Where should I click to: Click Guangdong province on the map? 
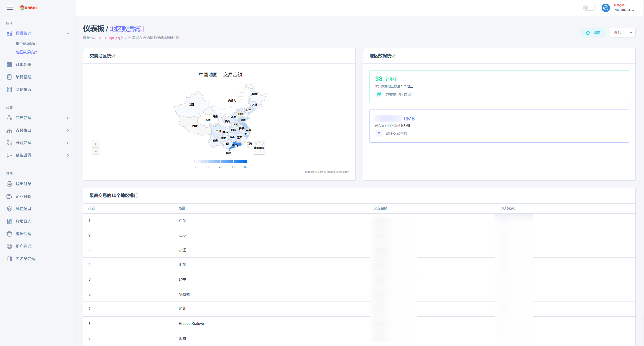pos(236,145)
